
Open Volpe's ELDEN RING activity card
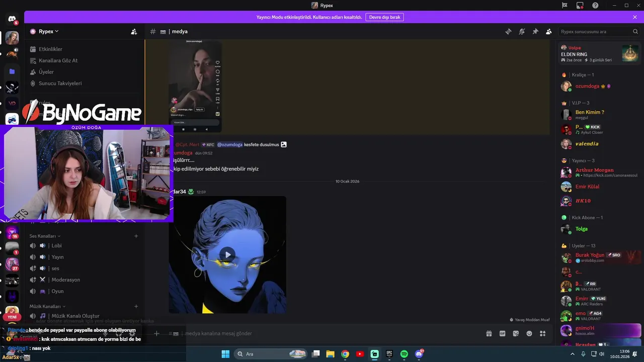[600, 54]
